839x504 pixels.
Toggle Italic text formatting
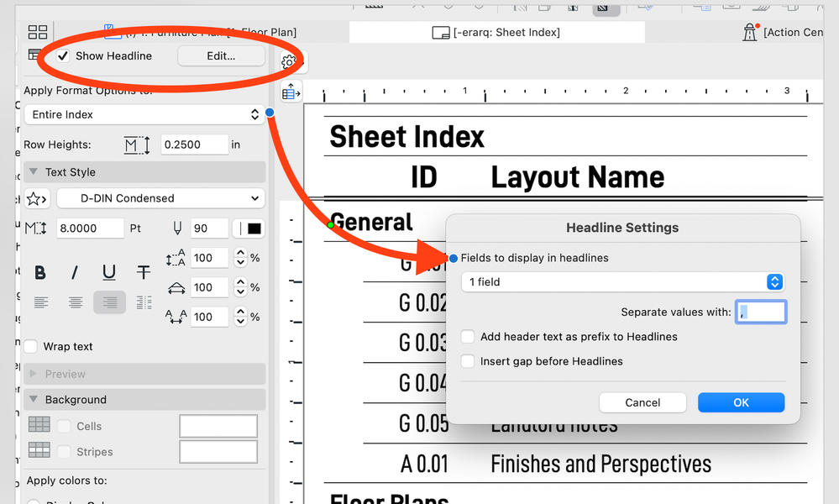pyautogui.click(x=75, y=273)
